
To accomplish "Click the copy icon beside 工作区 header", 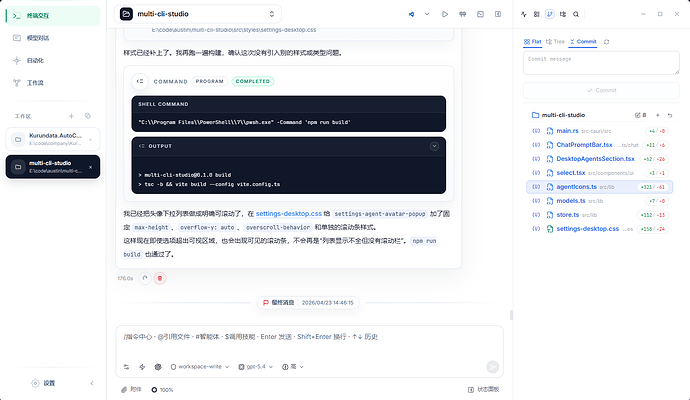I will (88, 116).
